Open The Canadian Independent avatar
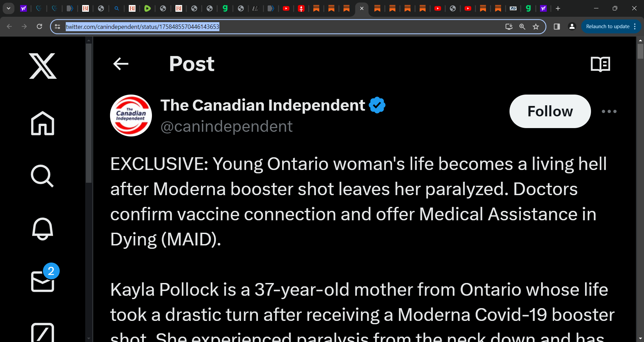 pyautogui.click(x=131, y=115)
